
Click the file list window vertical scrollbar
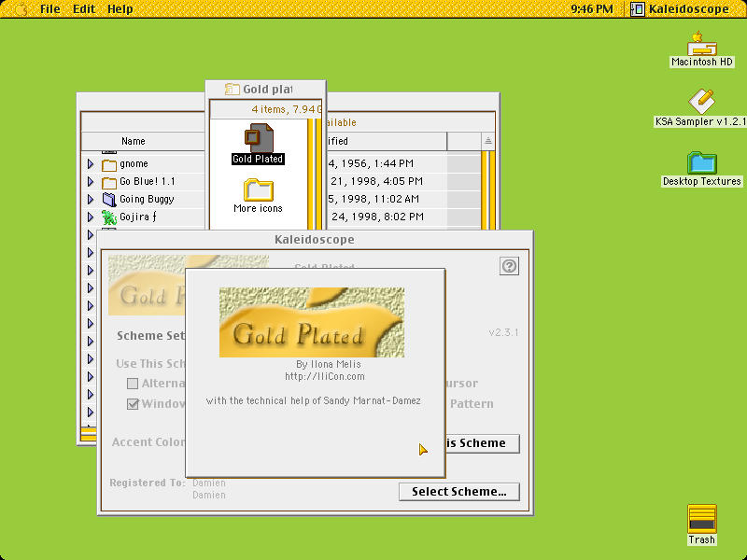click(x=487, y=190)
